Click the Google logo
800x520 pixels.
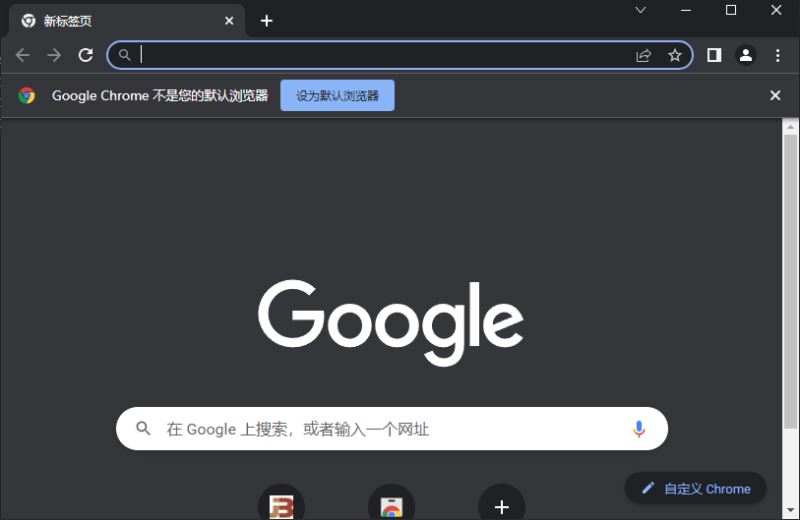click(x=391, y=323)
